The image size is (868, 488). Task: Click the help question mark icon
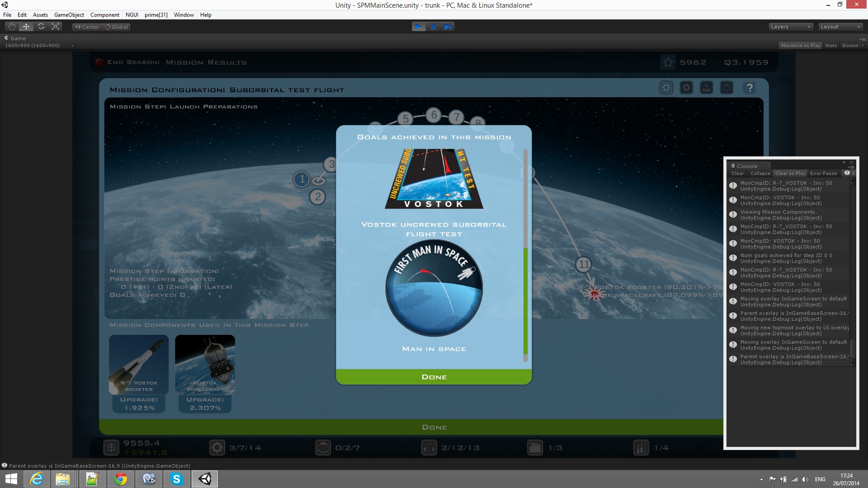click(750, 88)
